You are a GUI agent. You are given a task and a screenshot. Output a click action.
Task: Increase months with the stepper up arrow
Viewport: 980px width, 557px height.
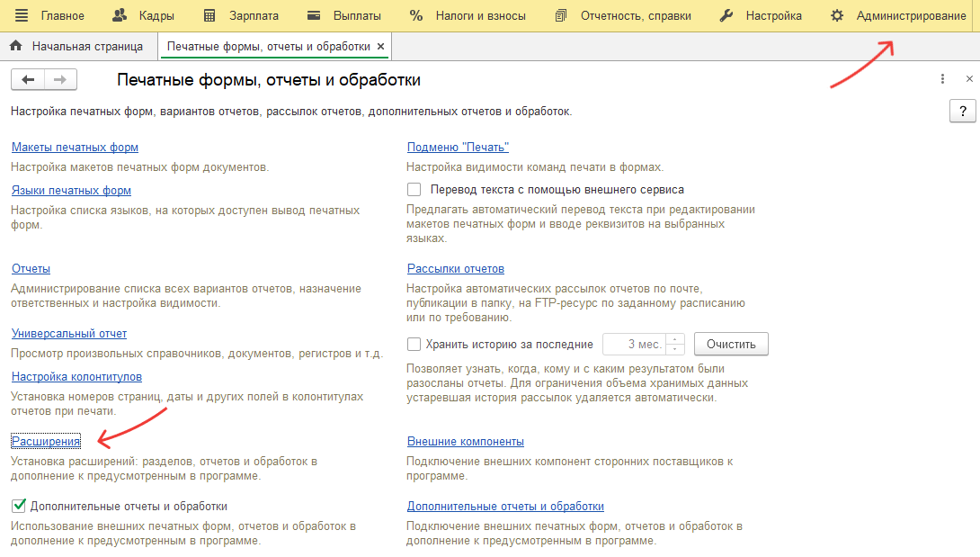pyautogui.click(x=675, y=339)
